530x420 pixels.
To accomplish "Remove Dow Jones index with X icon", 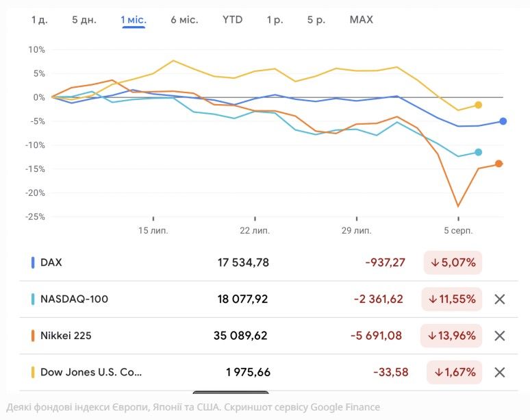I will click(x=500, y=372).
